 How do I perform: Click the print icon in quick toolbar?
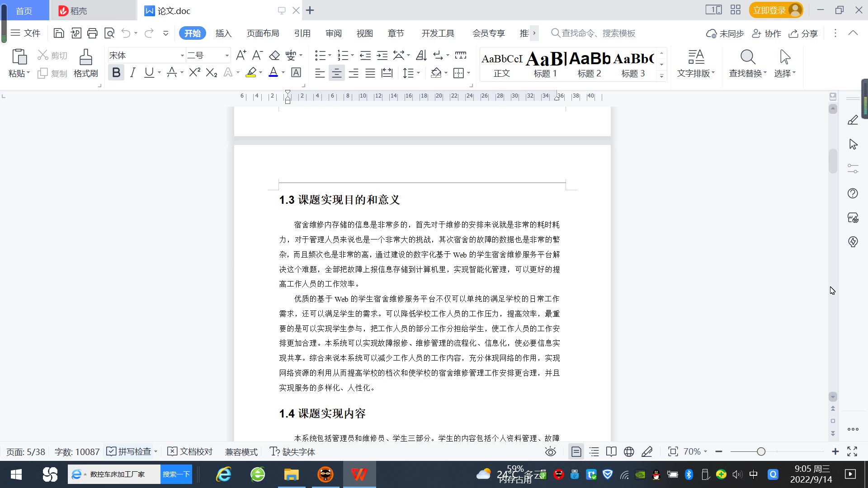92,33
